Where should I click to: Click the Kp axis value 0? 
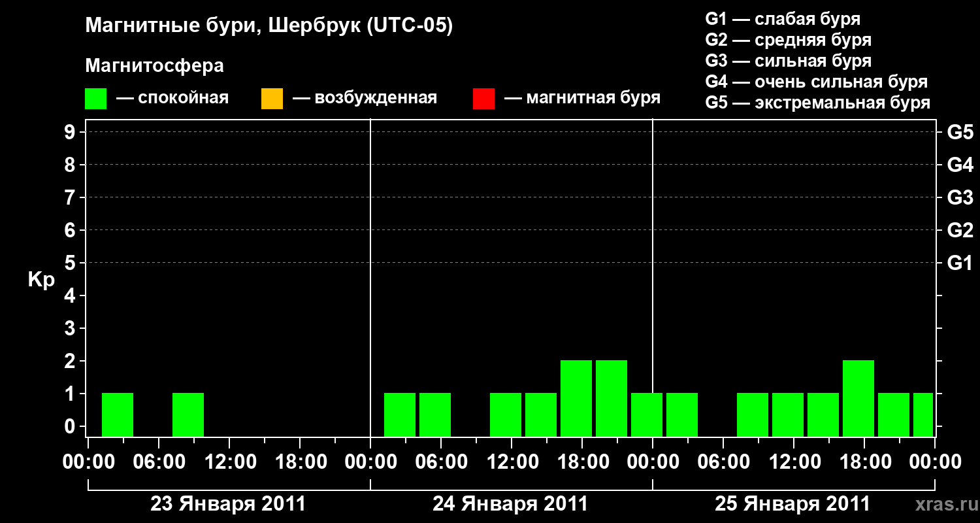click(x=71, y=426)
